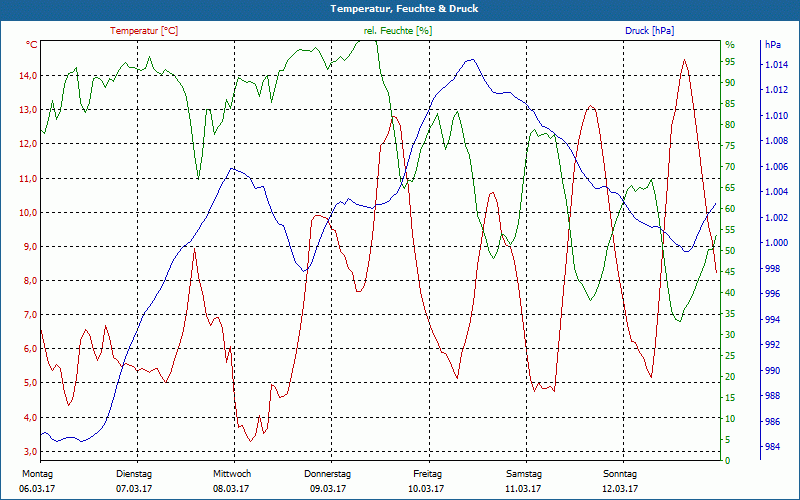Click the '40' humidity axis value
This screenshot has height=500, width=800.
point(730,293)
